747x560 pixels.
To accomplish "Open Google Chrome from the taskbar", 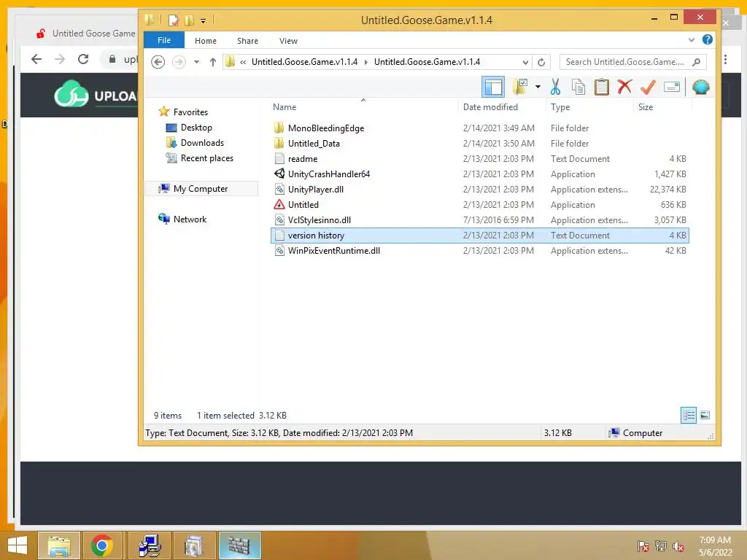I will click(101, 545).
